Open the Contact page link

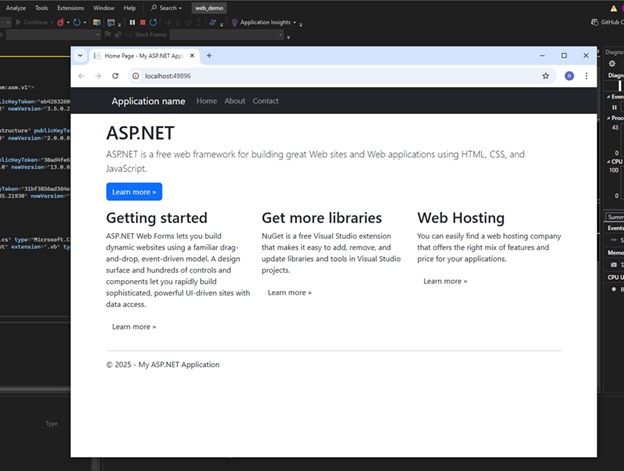coord(265,101)
